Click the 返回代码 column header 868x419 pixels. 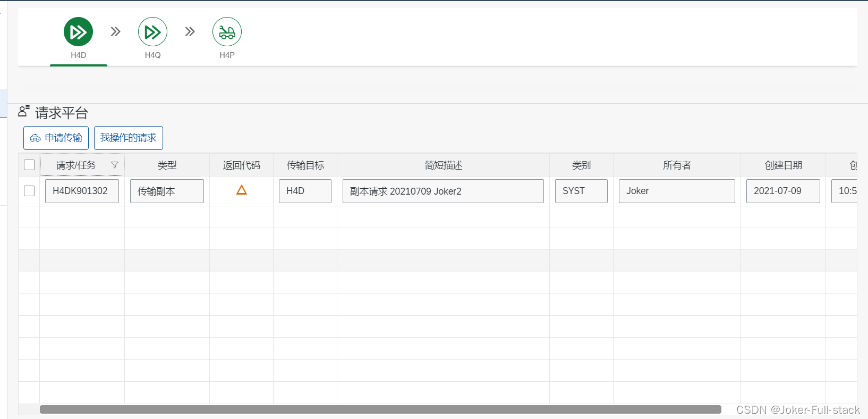click(241, 165)
